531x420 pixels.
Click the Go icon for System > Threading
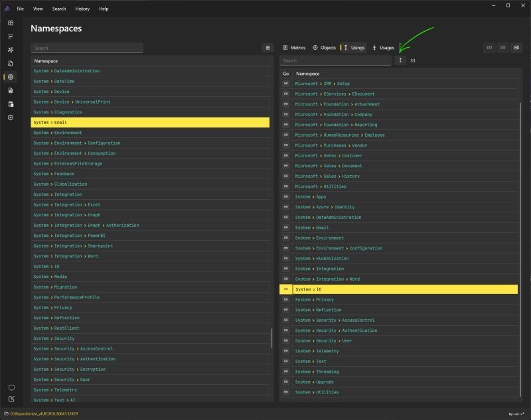[286, 372]
